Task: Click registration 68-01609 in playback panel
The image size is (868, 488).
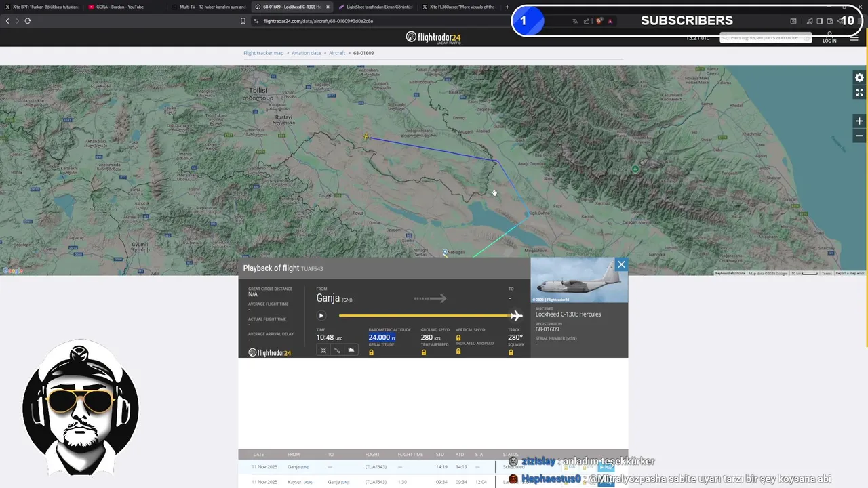Action: [x=547, y=329]
